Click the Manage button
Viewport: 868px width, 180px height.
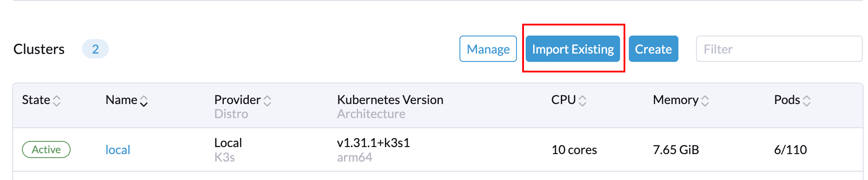488,49
